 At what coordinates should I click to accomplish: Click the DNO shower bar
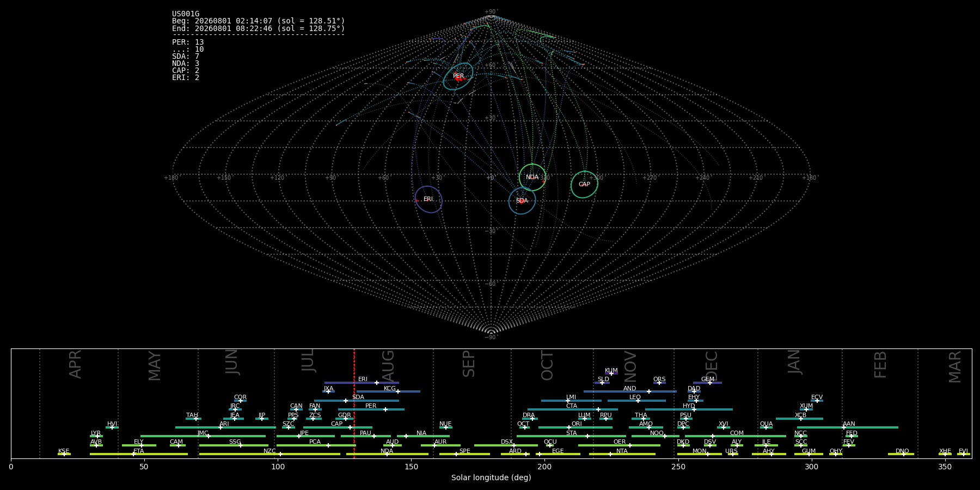point(901,454)
